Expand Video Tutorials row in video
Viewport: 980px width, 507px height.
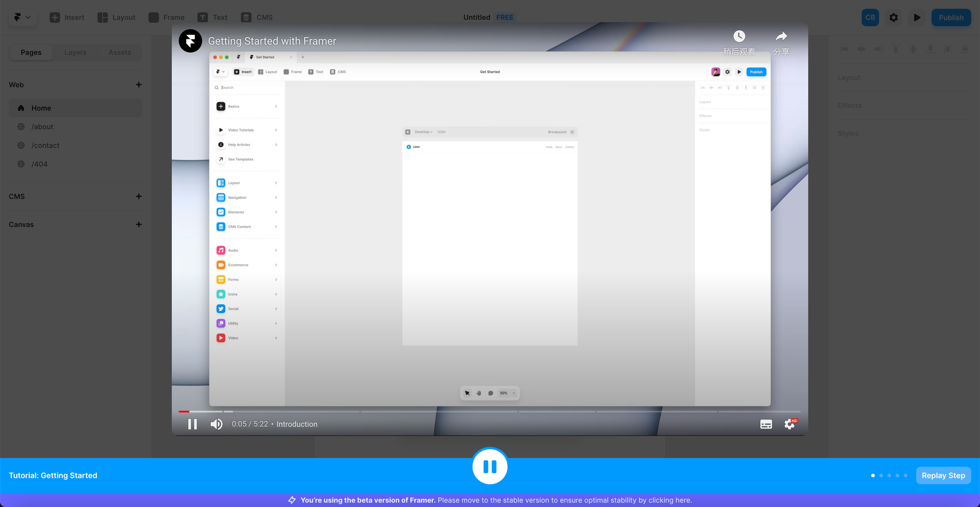tap(246, 130)
